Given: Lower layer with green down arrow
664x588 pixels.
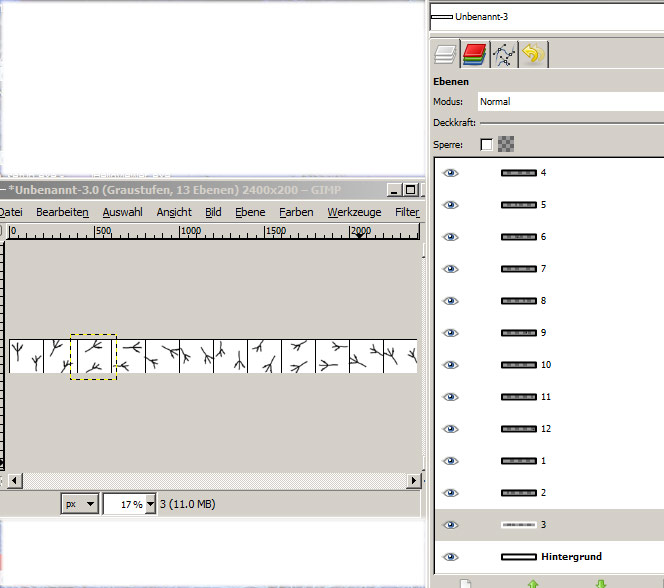Looking at the screenshot, I should [x=600, y=583].
